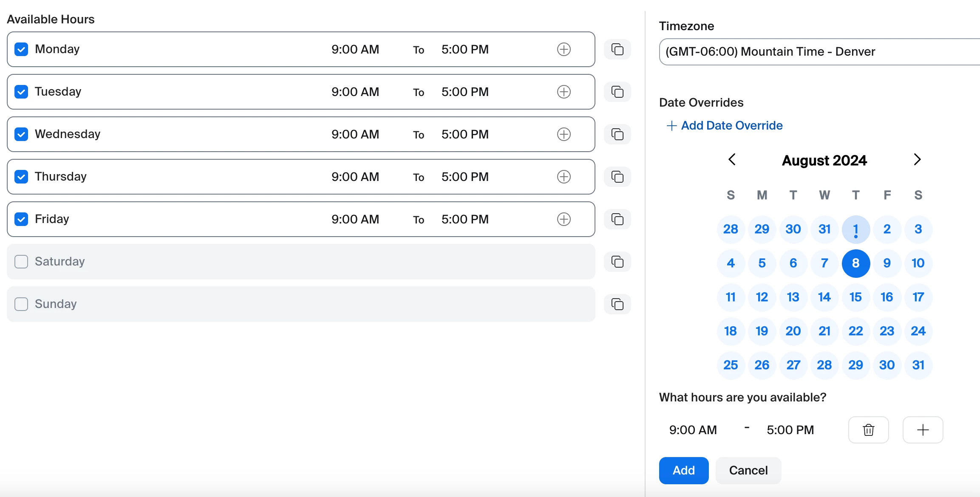Enable Saturday availability checkbox
980x497 pixels.
coord(21,262)
